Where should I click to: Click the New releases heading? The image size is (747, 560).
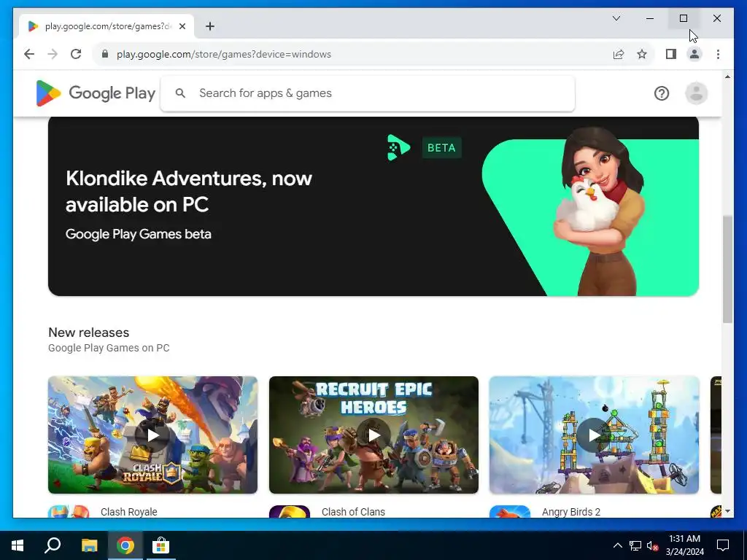coord(88,332)
